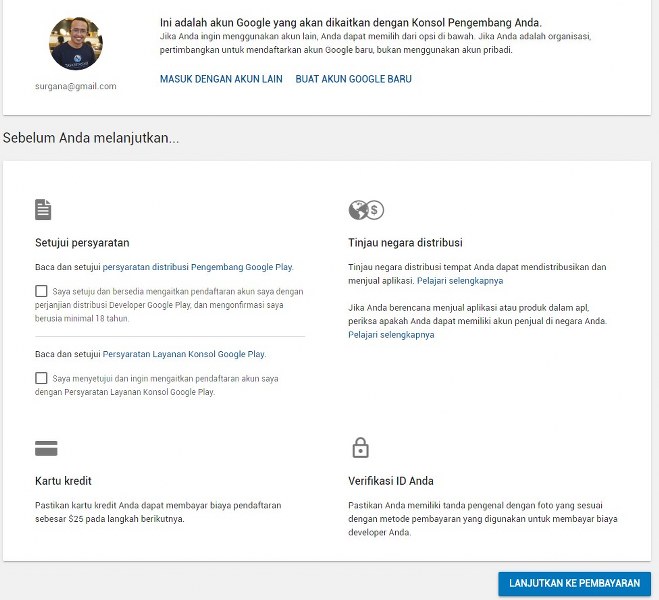Click the first Pelajari selengkapnya link

[x=460, y=281]
